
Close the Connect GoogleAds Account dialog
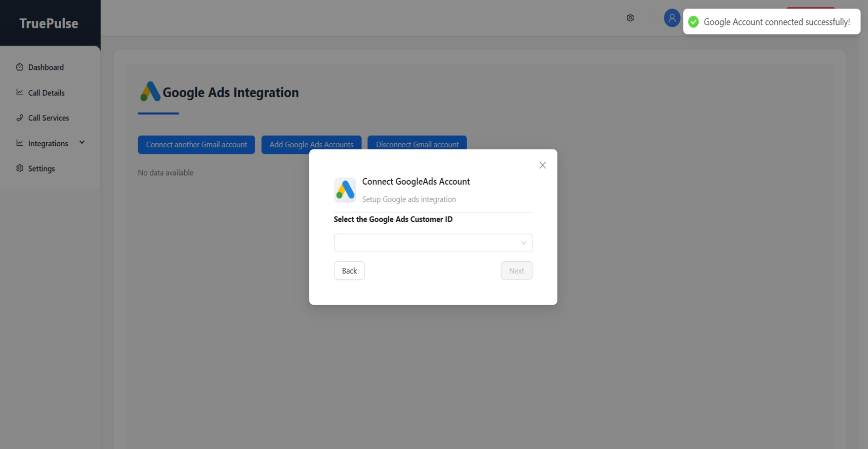coord(542,165)
